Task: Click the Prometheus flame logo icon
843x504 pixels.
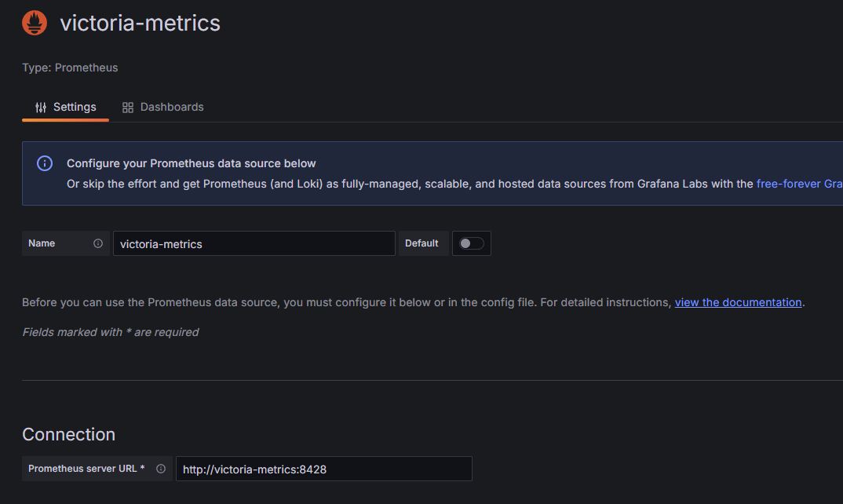Action: pos(35,24)
